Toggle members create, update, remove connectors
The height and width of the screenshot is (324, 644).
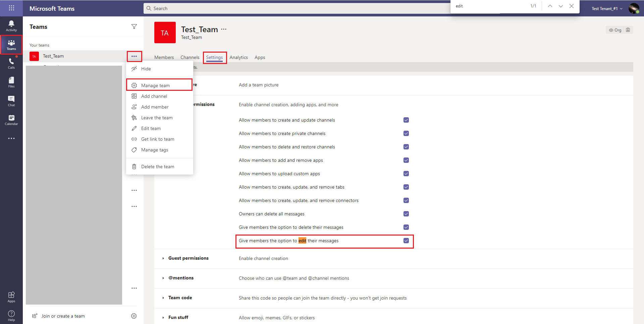pyautogui.click(x=406, y=200)
